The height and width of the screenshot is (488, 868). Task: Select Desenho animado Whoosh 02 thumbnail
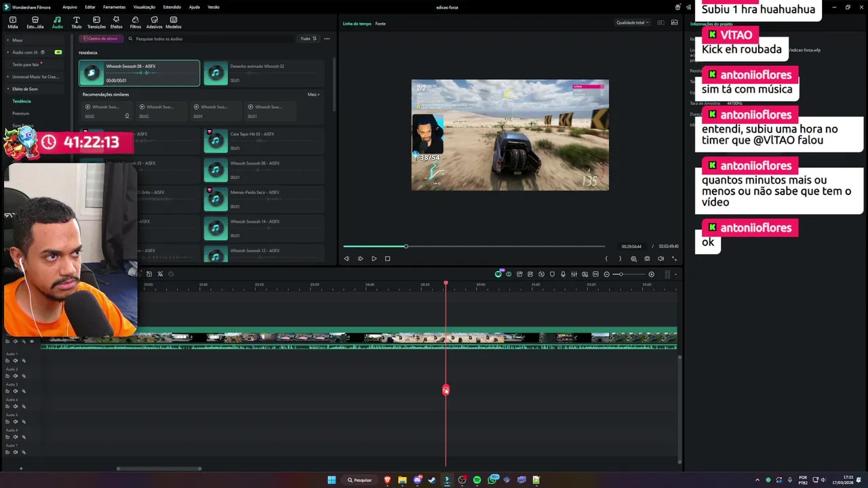216,73
